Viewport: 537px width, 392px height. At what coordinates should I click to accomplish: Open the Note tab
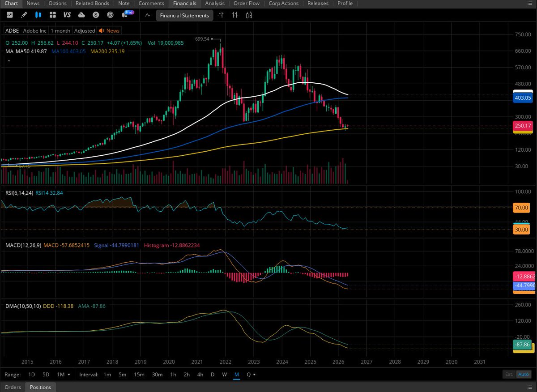click(124, 3)
